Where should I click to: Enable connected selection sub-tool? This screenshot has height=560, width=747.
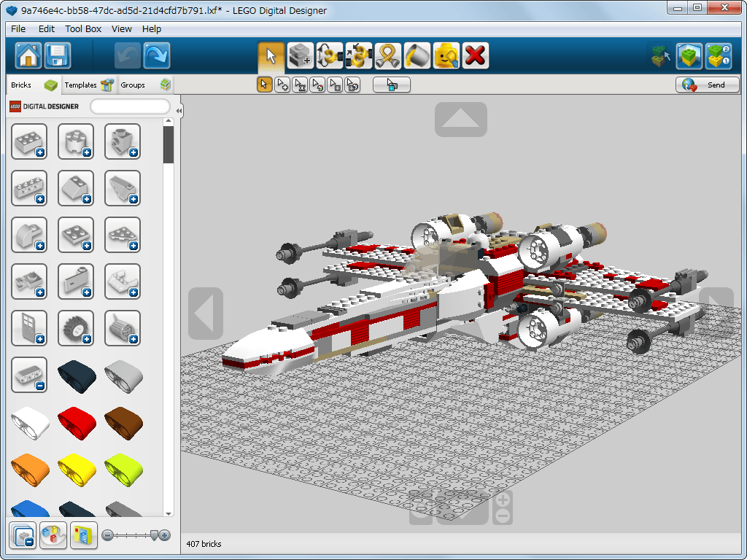click(300, 85)
